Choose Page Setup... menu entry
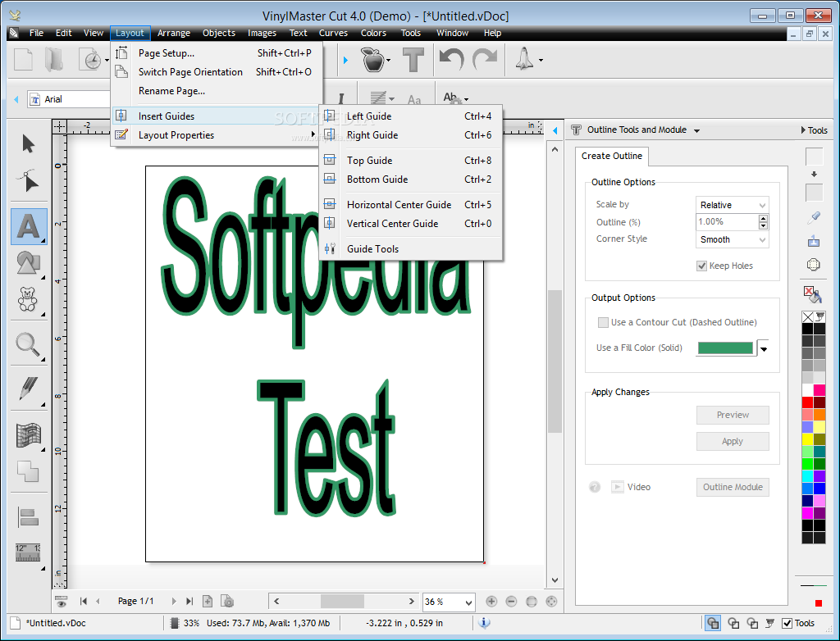The image size is (840, 641). (x=217, y=53)
